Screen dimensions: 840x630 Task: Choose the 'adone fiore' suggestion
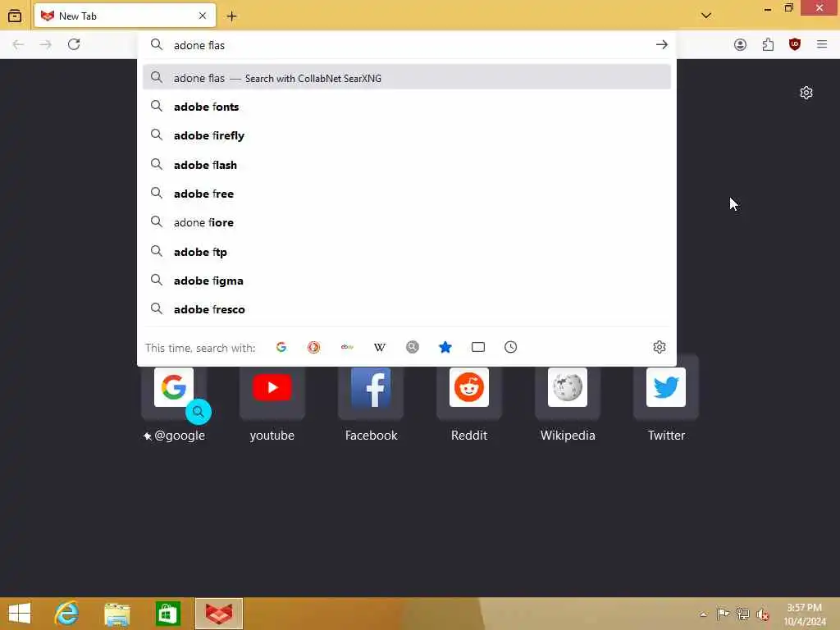[407, 222]
